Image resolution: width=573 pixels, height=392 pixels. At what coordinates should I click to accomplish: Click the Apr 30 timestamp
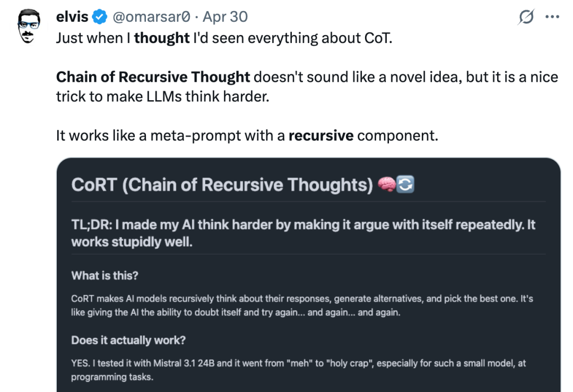coord(225,17)
